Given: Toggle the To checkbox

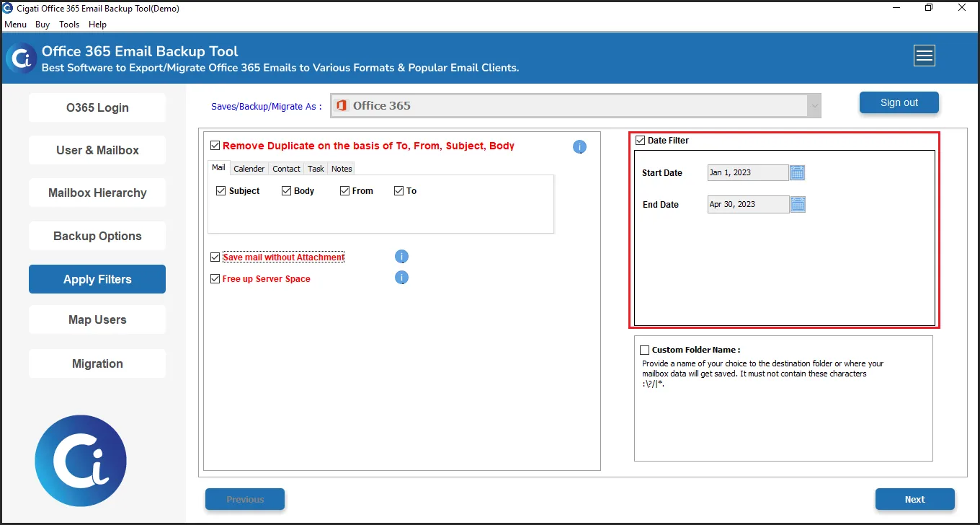Looking at the screenshot, I should [x=398, y=191].
